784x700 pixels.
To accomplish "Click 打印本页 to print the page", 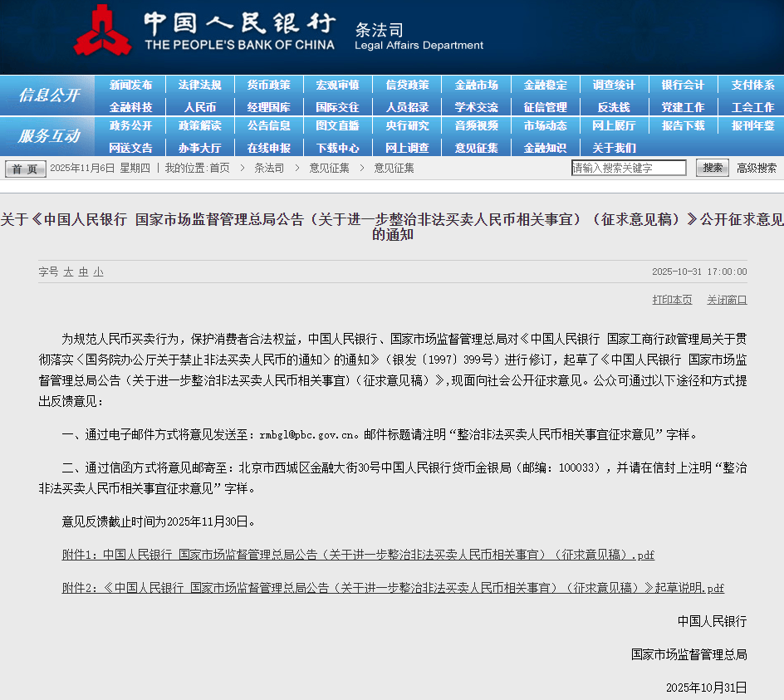I will (x=672, y=300).
